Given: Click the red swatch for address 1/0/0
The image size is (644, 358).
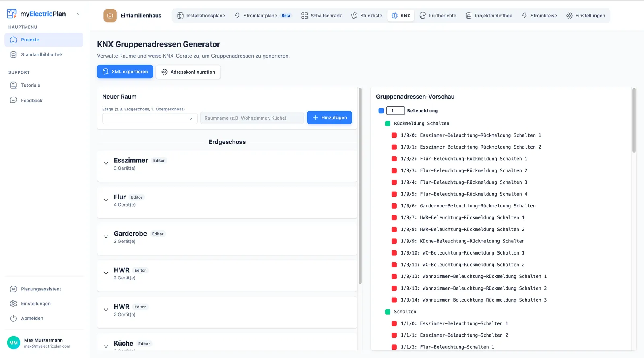Looking at the screenshot, I should click(394, 135).
